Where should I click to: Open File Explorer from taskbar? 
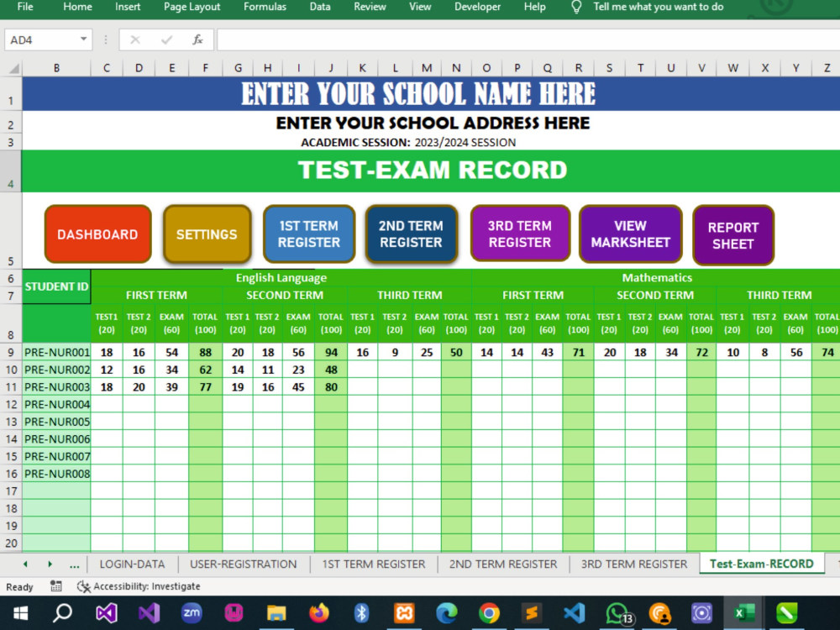click(276, 613)
